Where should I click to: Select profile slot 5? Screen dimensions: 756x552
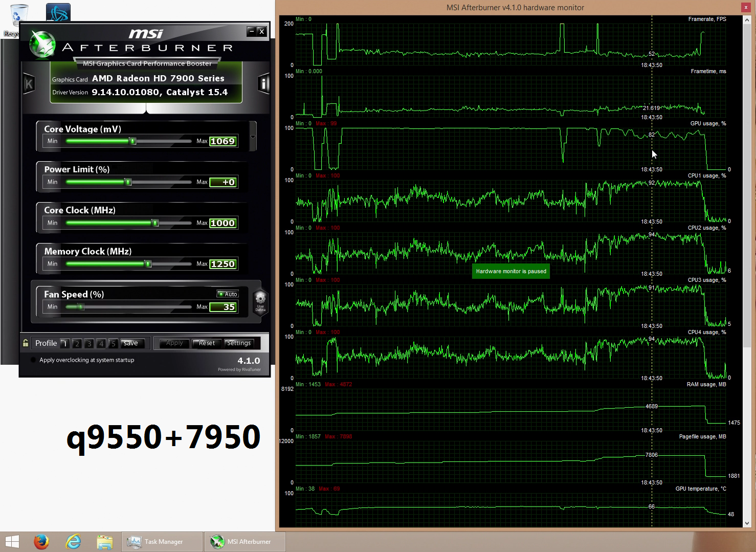coord(114,343)
